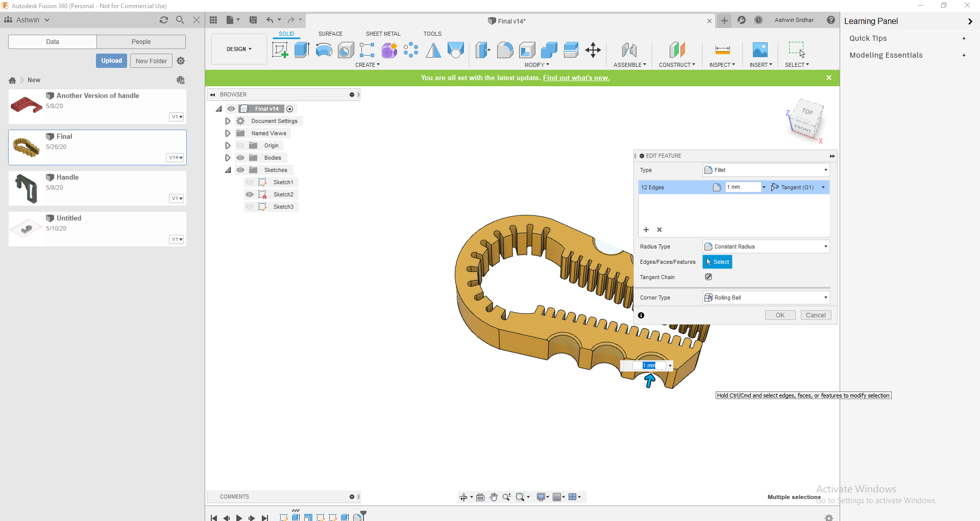
Task: Select the Hole tool
Action: [346, 50]
